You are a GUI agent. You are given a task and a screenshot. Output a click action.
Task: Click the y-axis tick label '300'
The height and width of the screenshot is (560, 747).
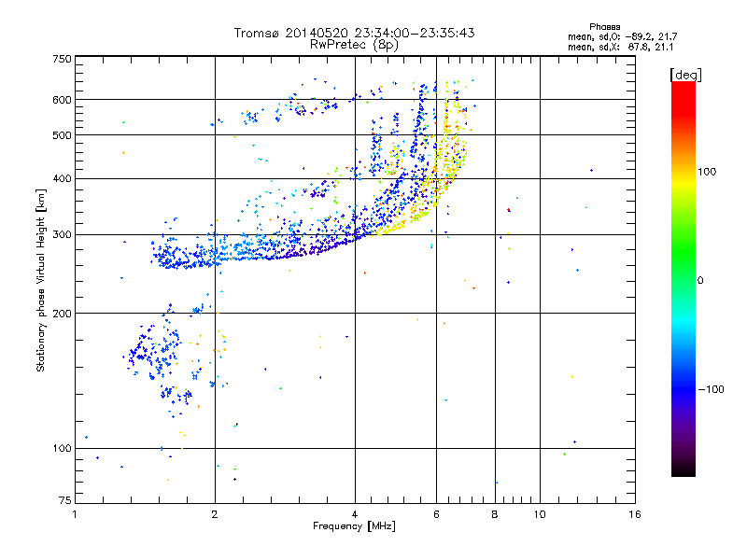tap(62, 234)
